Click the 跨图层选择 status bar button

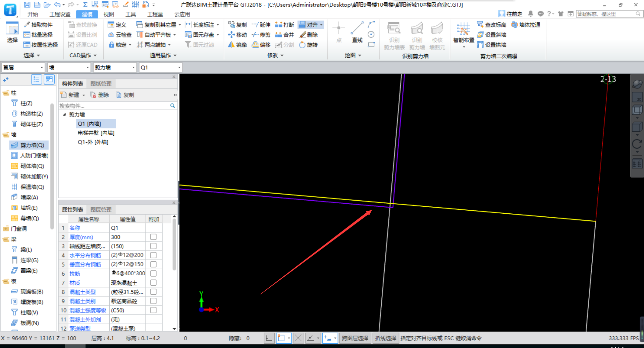(x=355, y=338)
